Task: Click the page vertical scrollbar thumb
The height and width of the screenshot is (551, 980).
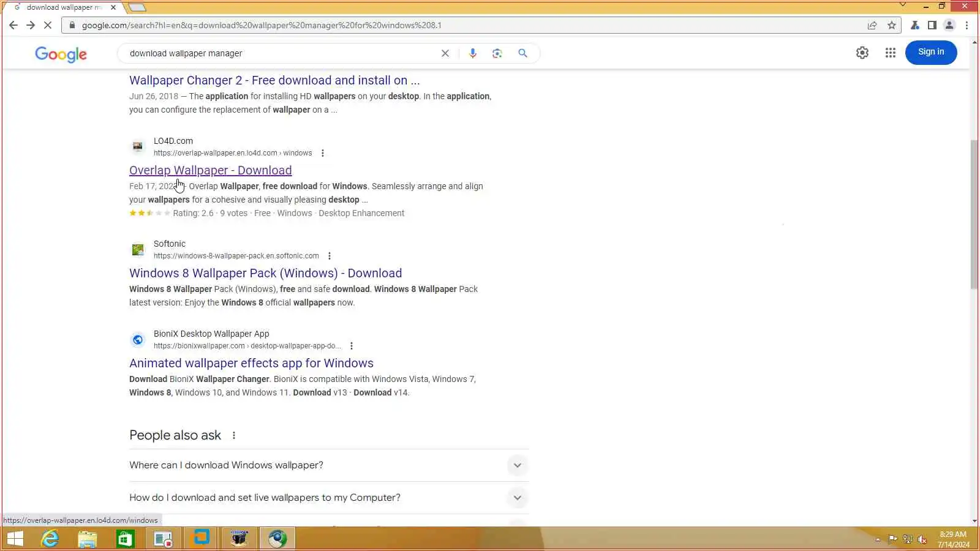Action: pyautogui.click(x=974, y=214)
